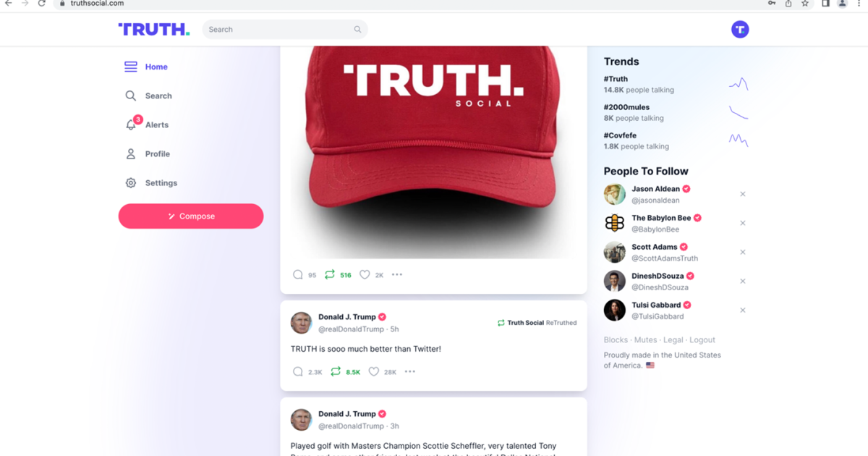Click the Compose button
Viewport: 868px width, 456px height.
(x=191, y=216)
